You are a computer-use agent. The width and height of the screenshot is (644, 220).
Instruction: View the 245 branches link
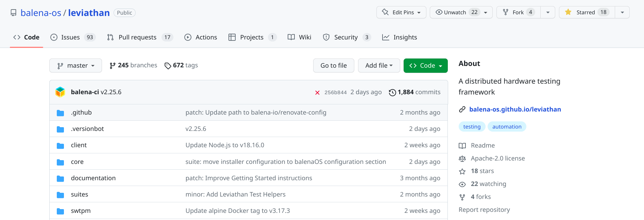(x=133, y=65)
